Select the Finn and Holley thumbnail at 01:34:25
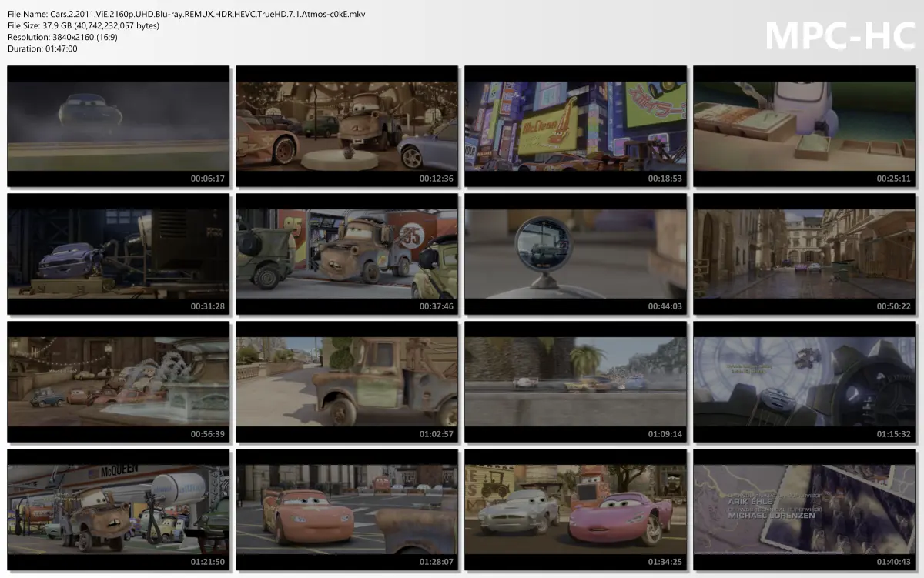This screenshot has width=924, height=578. click(575, 510)
